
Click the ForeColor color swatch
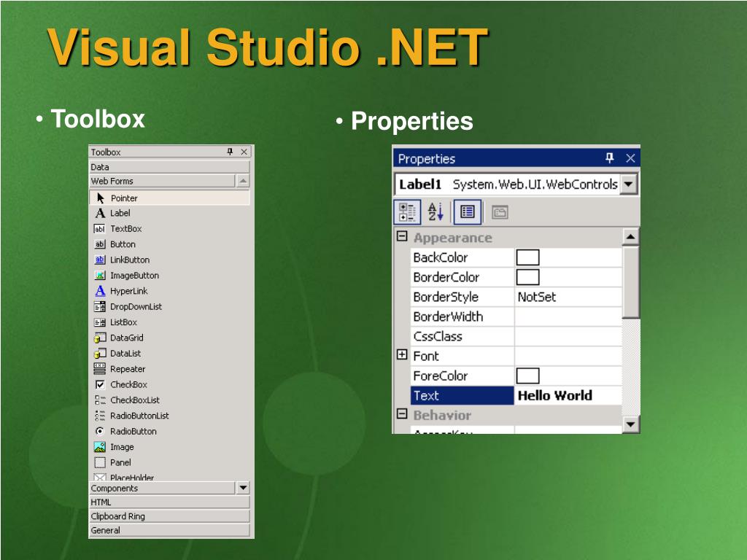528,376
